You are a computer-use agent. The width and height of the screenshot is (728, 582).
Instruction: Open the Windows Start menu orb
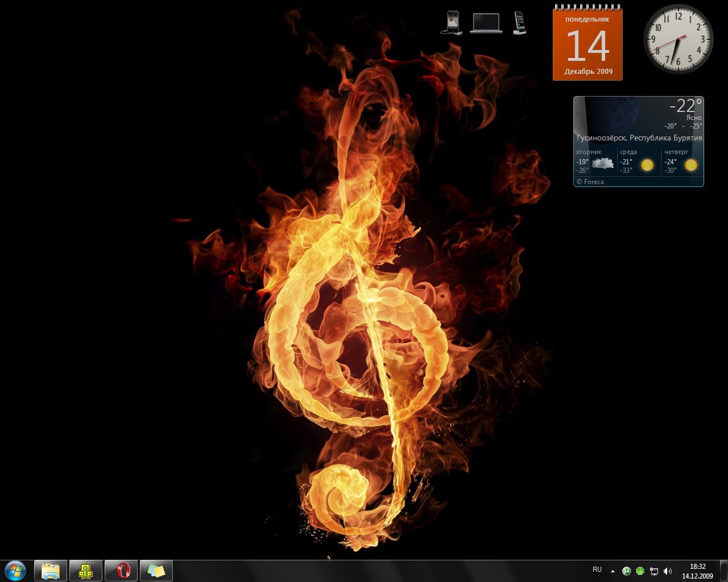[x=15, y=571]
